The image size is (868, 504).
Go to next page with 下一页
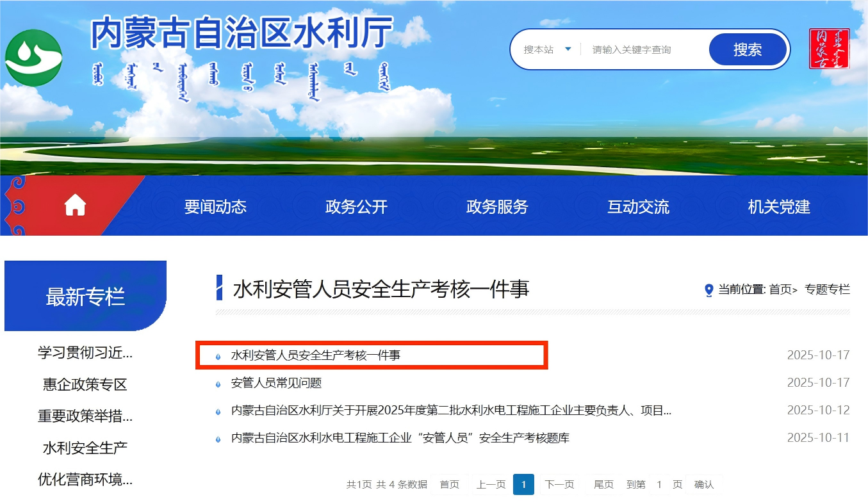point(559,485)
